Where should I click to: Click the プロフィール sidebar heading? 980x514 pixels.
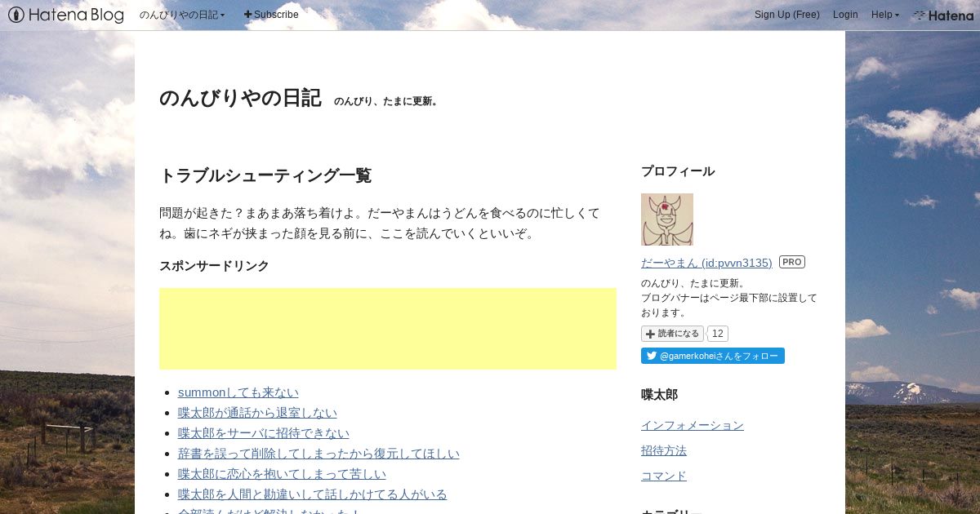pos(678,171)
